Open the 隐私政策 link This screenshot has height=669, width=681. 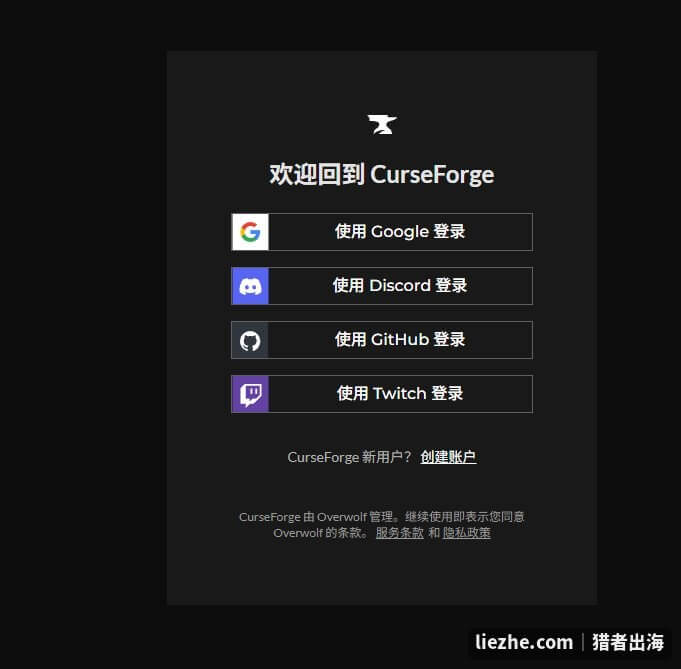point(467,533)
